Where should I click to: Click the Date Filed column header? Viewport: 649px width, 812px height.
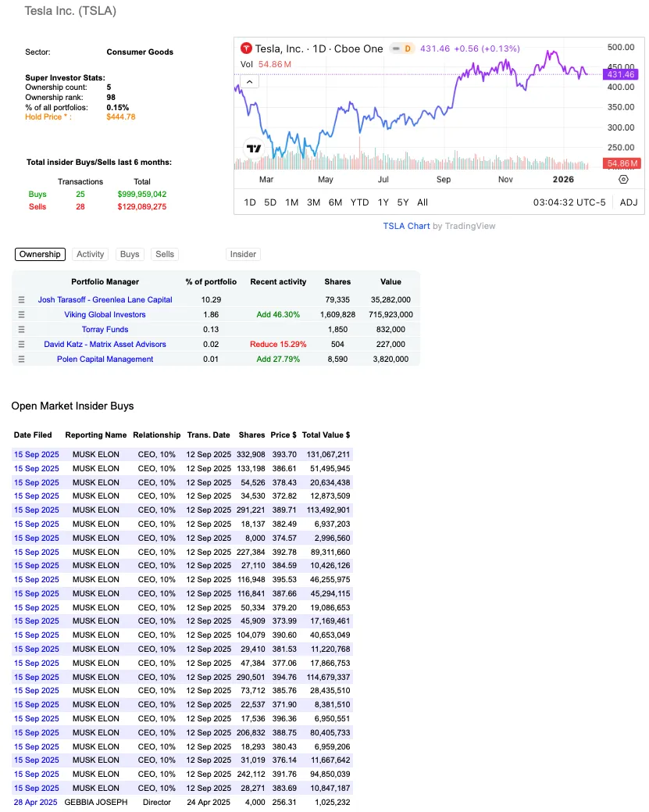[x=33, y=435]
